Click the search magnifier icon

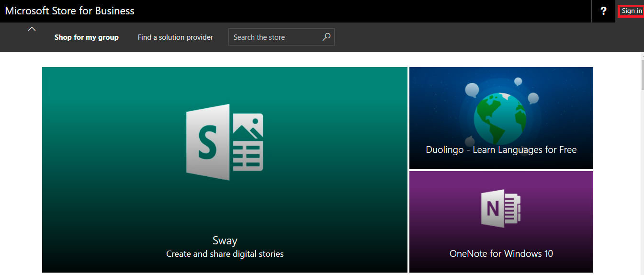click(x=327, y=37)
